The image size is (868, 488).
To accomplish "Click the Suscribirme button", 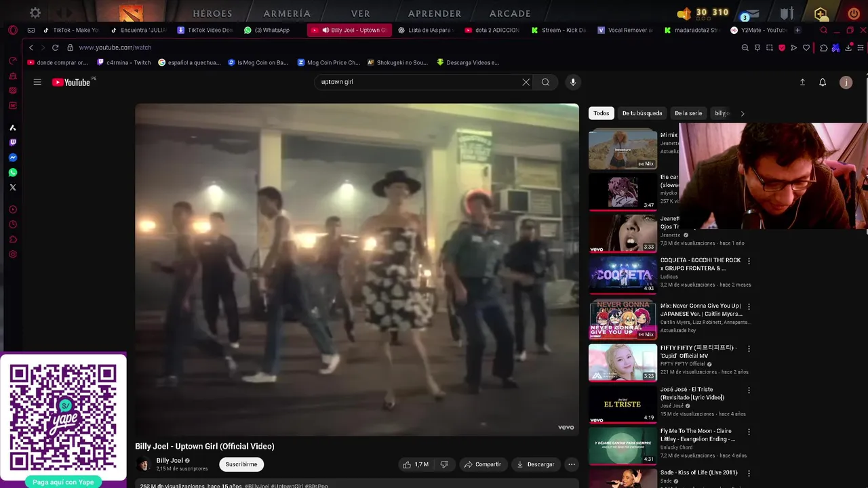I will pyautogui.click(x=241, y=464).
